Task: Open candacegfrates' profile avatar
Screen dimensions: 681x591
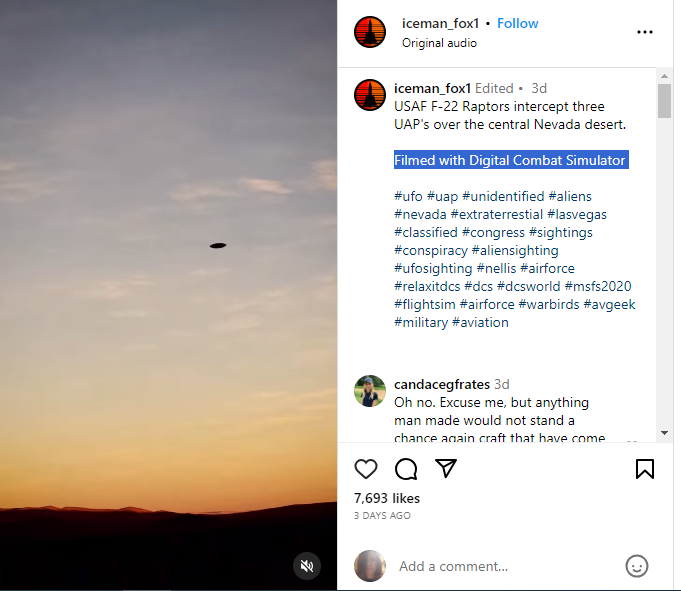Action: 370,391
